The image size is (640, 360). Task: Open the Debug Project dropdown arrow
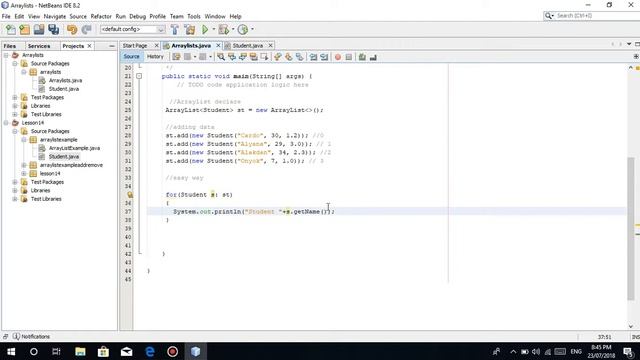[233, 29]
